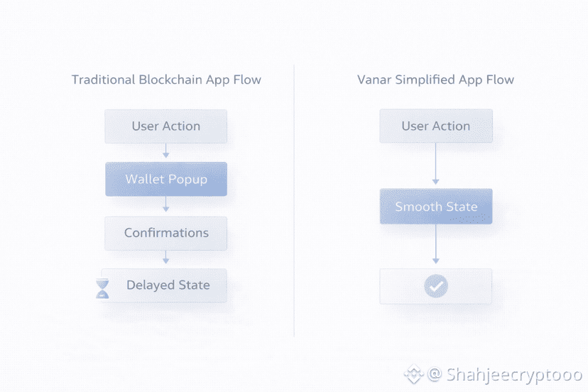588x392 pixels.
Task: Click the "Traditional Blockchain App Flow" heading
Action: (166, 80)
